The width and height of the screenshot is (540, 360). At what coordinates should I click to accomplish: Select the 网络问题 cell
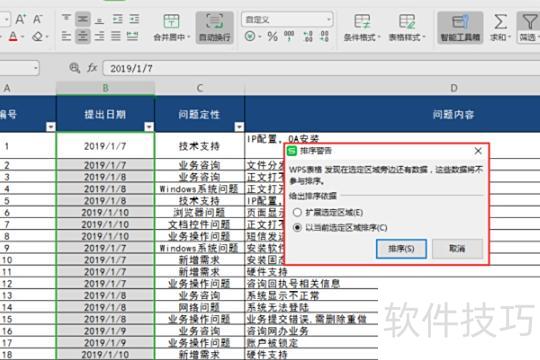point(199,307)
